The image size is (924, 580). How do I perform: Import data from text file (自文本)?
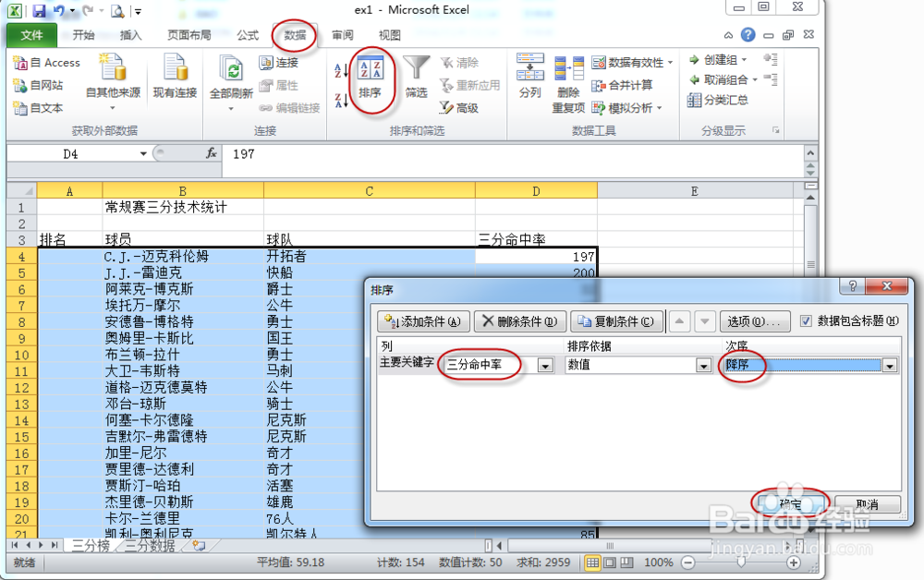coord(38,108)
